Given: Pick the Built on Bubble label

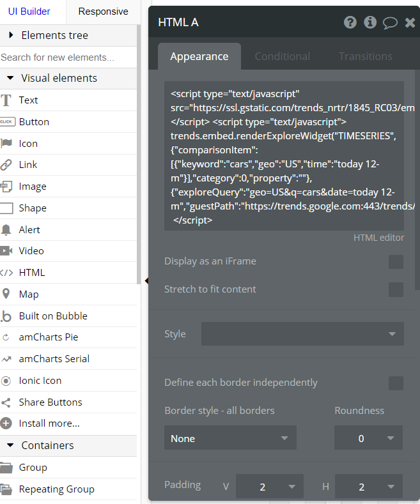Looking at the screenshot, I should click(x=53, y=316).
